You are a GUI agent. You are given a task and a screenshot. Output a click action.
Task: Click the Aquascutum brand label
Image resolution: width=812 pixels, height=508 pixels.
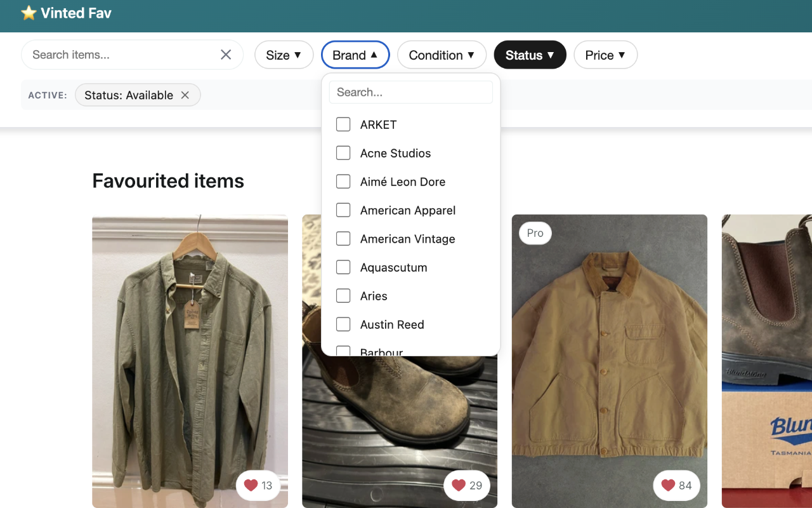[394, 267]
